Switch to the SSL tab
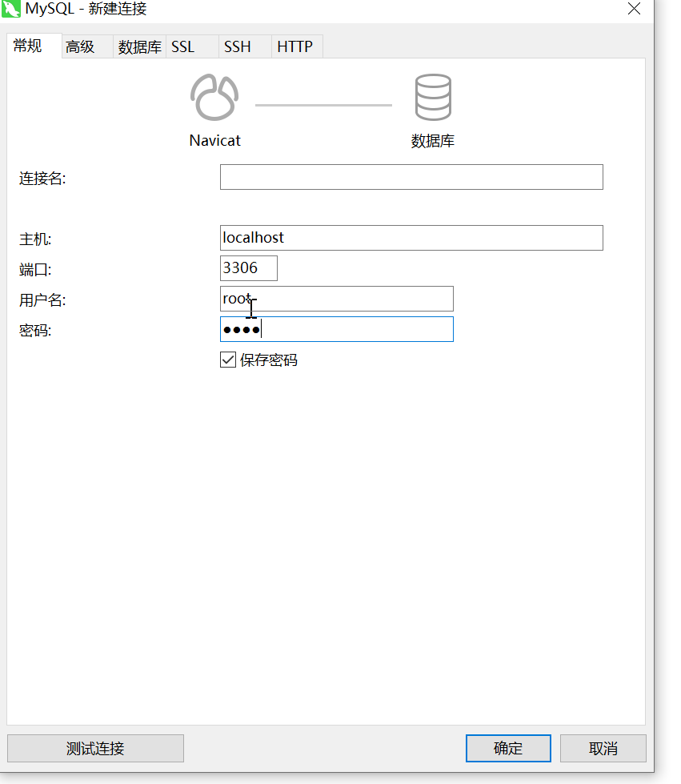Viewport: 681px width, 784px height. pyautogui.click(x=192, y=46)
